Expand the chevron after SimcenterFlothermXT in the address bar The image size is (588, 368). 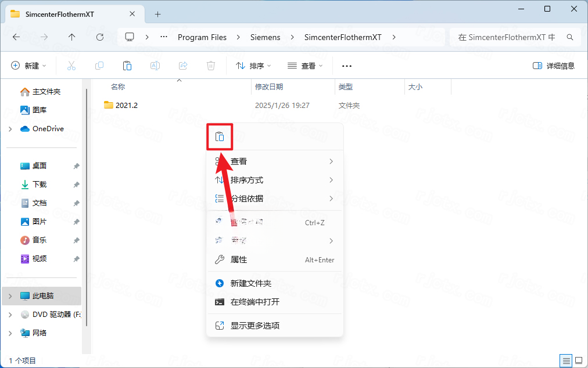394,37
